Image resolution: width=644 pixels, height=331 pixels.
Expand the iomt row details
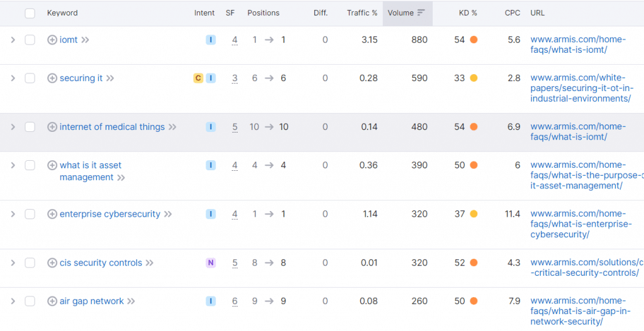click(13, 40)
